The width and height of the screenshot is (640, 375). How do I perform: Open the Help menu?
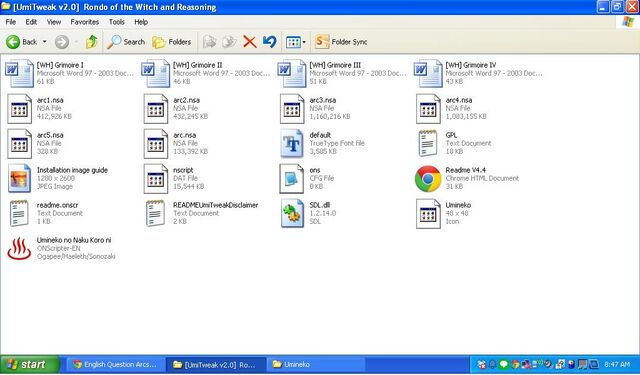[141, 22]
